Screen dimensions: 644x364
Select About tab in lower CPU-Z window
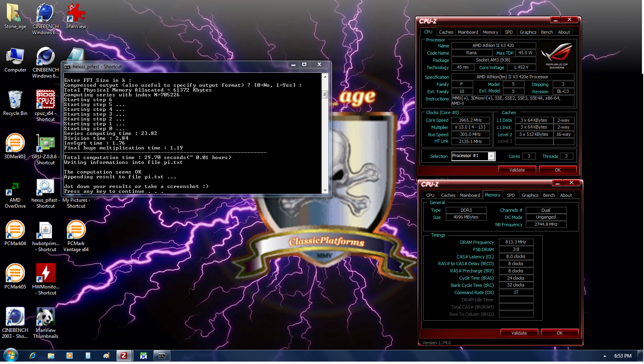coord(566,195)
